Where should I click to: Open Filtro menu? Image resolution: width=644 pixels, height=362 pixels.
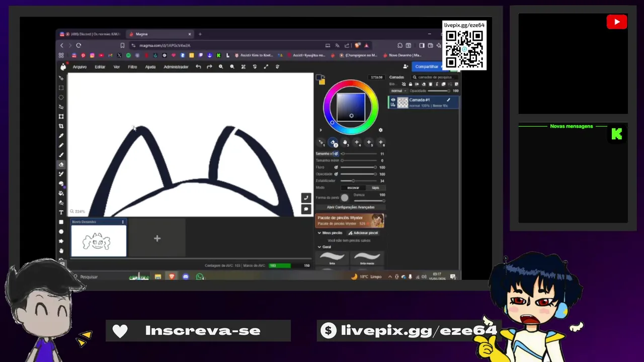pos(132,67)
